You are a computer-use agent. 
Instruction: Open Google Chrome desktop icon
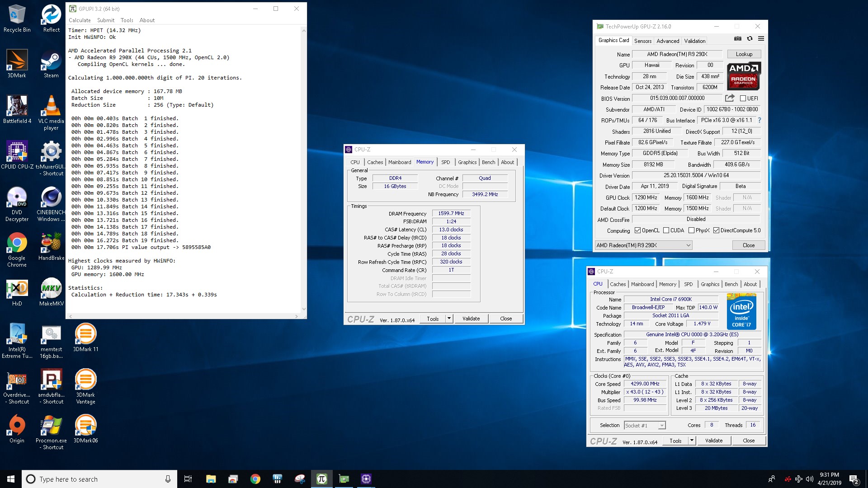[17, 250]
